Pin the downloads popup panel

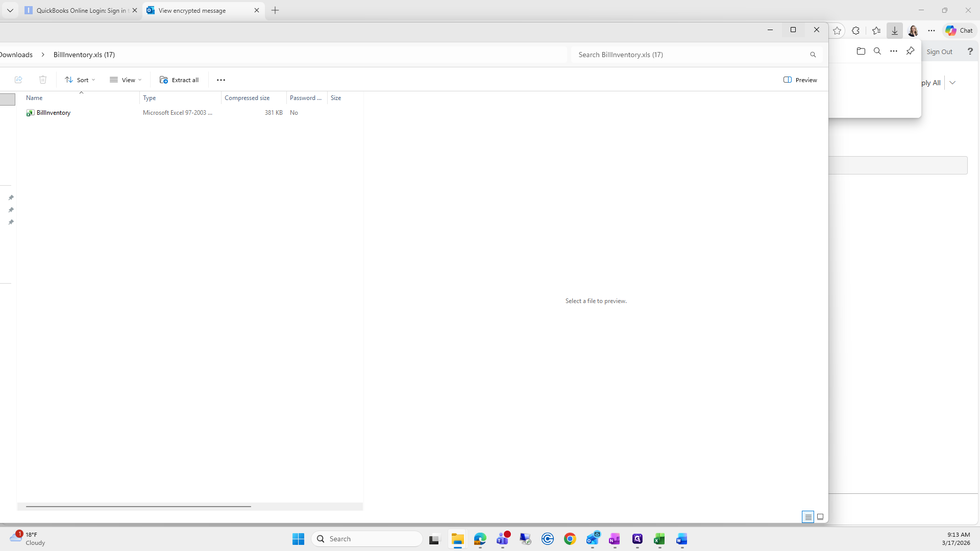tap(910, 51)
